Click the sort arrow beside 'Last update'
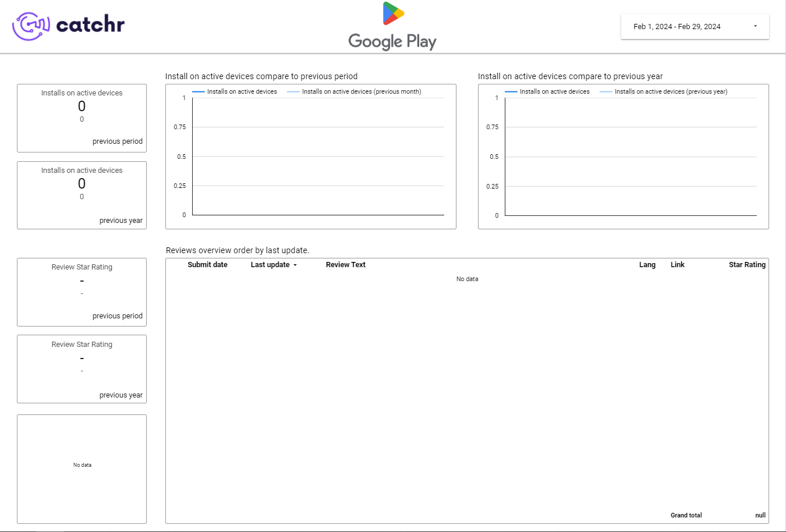The width and height of the screenshot is (786, 532). tap(296, 265)
